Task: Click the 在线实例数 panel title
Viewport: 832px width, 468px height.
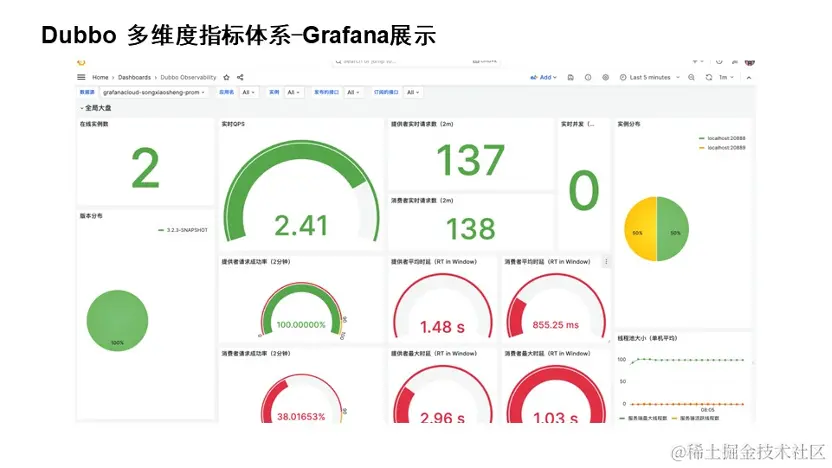Action: coord(94,124)
